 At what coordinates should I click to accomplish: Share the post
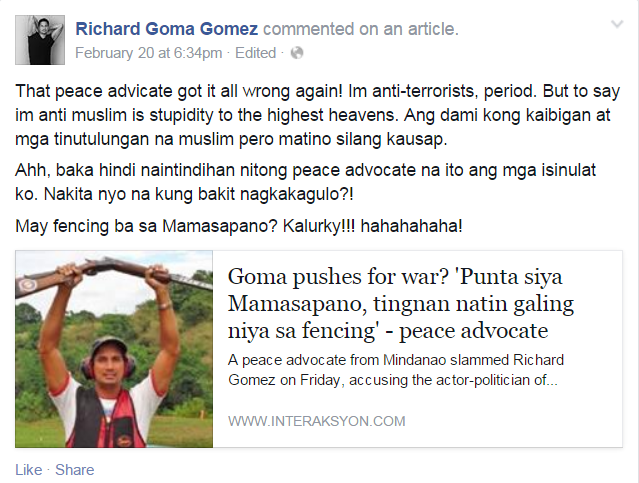pyautogui.click(x=75, y=470)
